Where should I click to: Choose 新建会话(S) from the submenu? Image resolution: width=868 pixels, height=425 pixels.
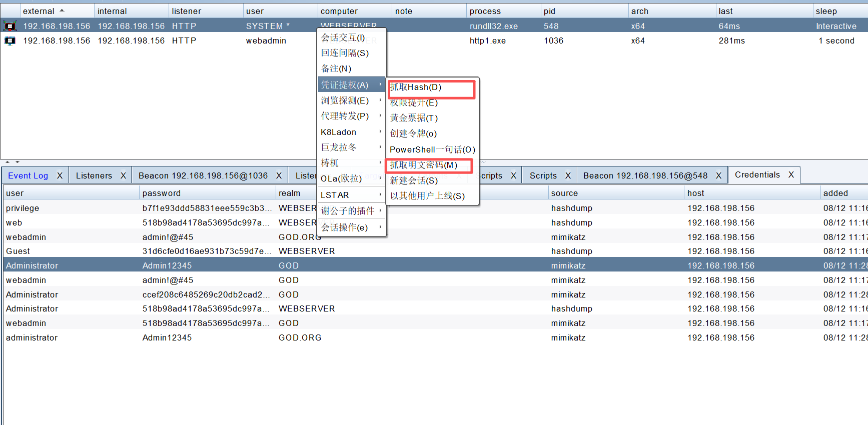point(433,180)
